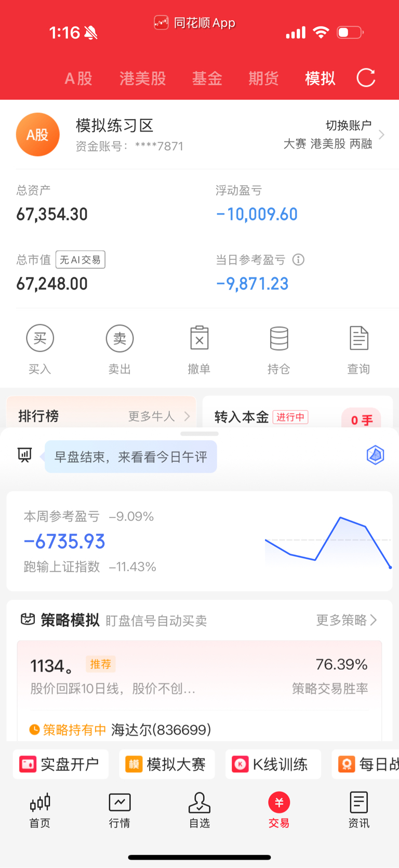Open the 期货 tab
This screenshot has height=868, width=399.
263,78
